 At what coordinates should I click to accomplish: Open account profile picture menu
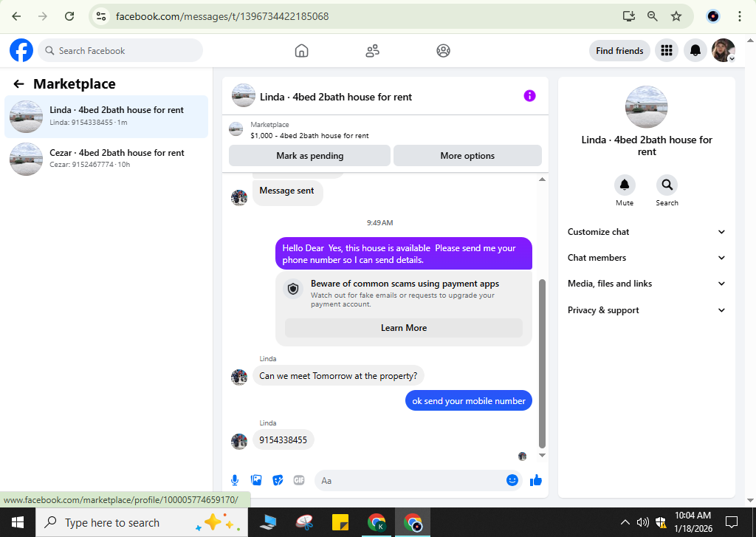[x=724, y=50]
